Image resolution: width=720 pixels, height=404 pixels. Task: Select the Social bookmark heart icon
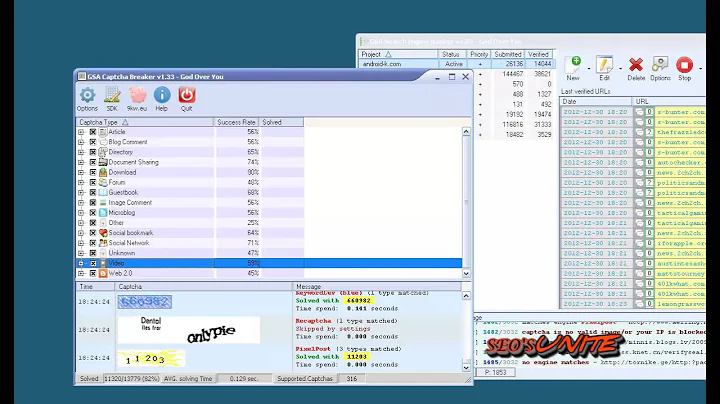point(103,233)
